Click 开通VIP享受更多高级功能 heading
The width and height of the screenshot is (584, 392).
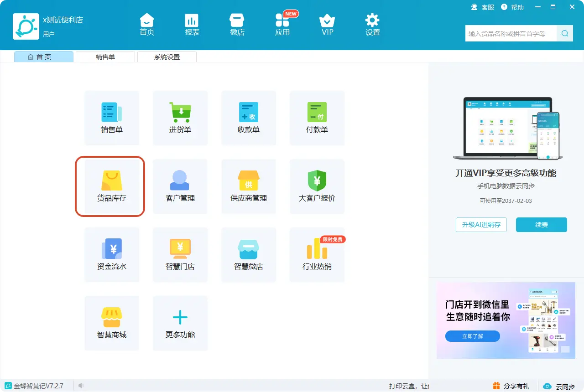(x=506, y=173)
